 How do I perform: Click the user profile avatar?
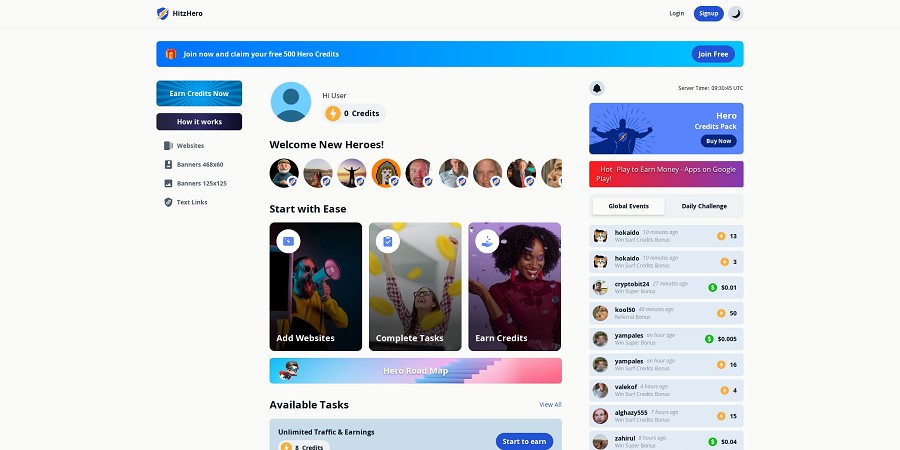291,102
